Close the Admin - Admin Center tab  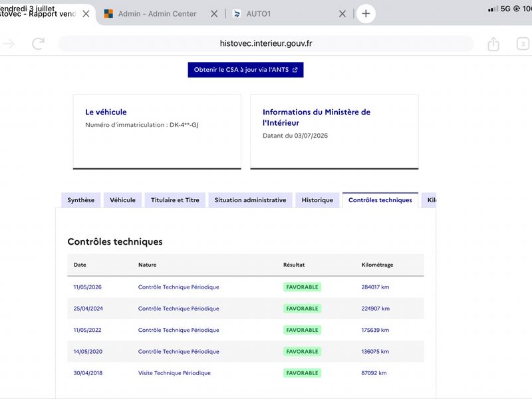(x=214, y=14)
